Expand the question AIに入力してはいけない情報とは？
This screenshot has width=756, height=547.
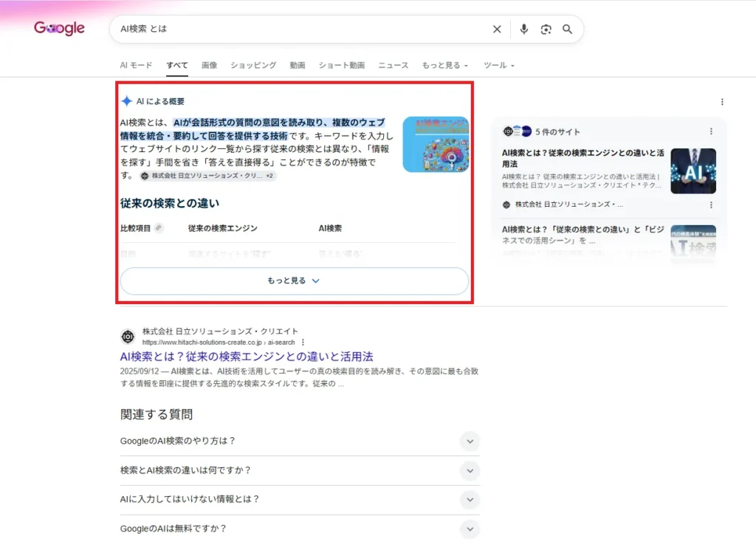coord(300,499)
